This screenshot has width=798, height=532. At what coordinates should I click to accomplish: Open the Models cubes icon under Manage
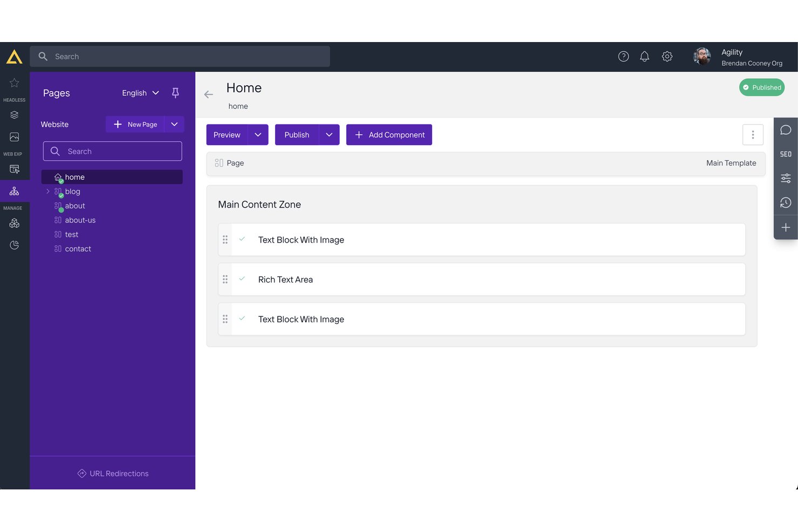(x=15, y=223)
